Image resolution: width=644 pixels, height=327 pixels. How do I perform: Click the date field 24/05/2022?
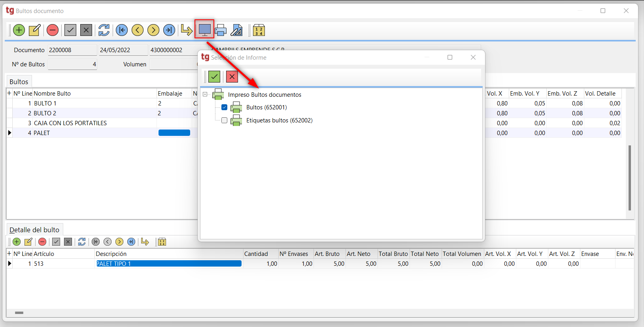[x=123, y=50]
